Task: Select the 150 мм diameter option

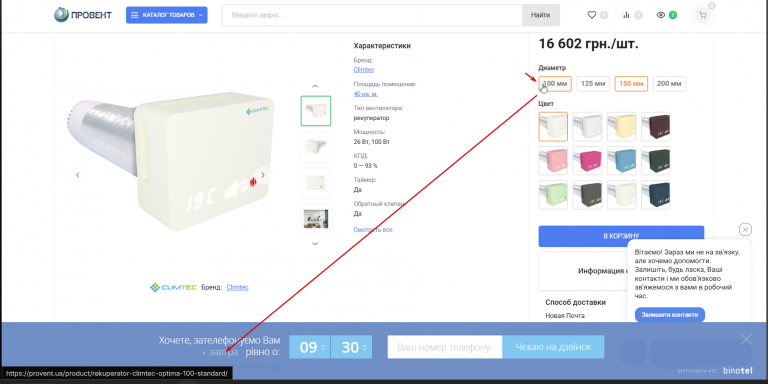Action: (631, 84)
